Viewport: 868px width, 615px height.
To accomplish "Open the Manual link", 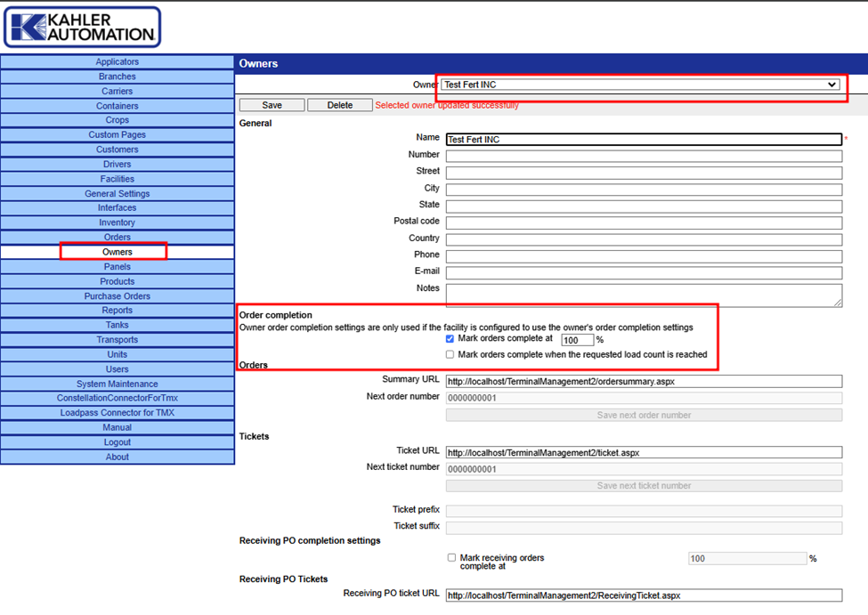I will click(x=117, y=427).
